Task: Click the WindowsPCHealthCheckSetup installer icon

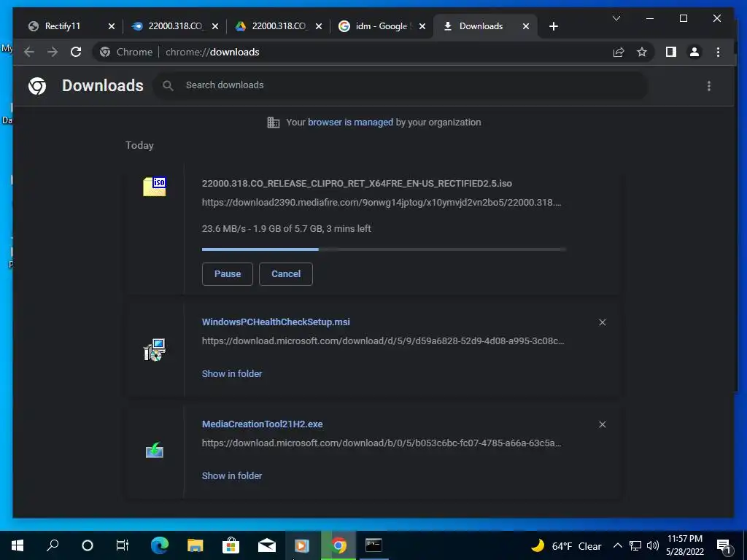Action: (x=155, y=350)
